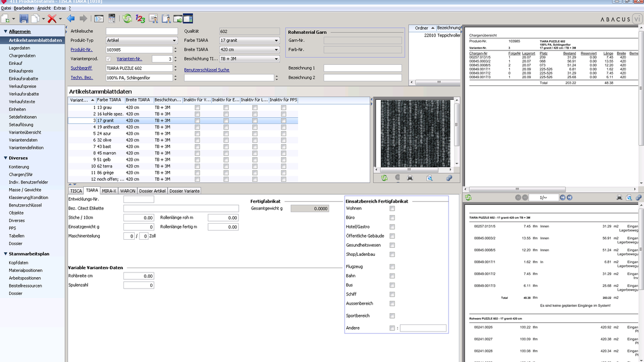Open preview of the Chargenübersicht report
Image resolution: width=644 pixels, height=362 pixels.
628,197
